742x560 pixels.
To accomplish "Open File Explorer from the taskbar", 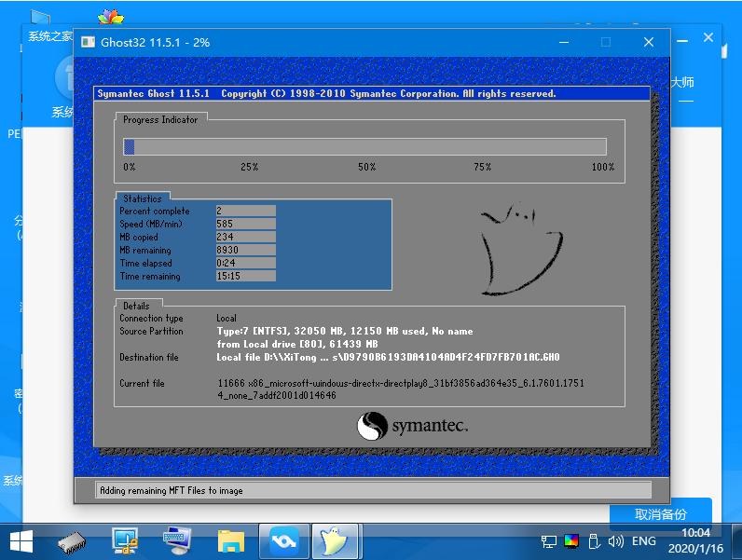I will pyautogui.click(x=231, y=541).
